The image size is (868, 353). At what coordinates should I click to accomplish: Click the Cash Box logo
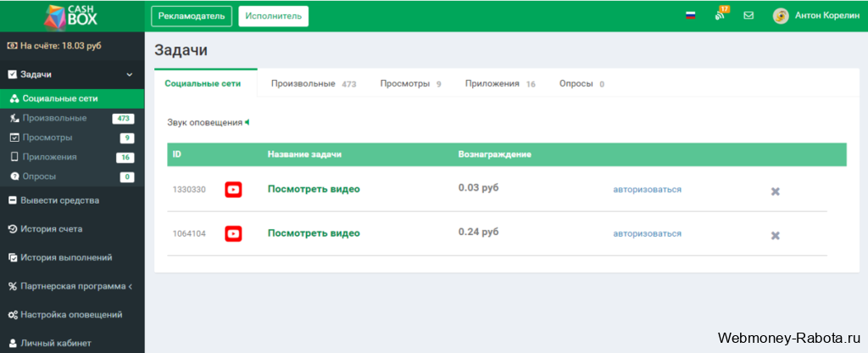pyautogui.click(x=71, y=15)
